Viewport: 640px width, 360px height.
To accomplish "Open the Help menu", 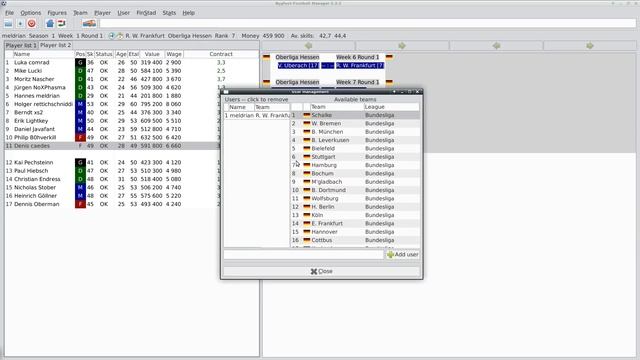I will (x=188, y=13).
